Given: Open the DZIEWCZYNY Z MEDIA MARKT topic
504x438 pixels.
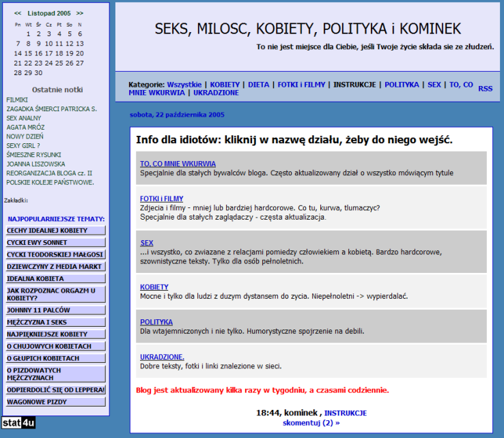Looking at the screenshot, I should coord(55,267).
